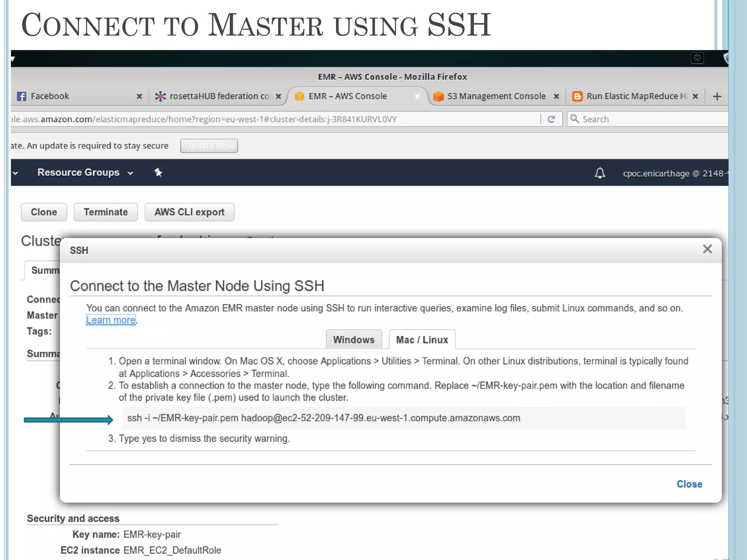Image resolution: width=747 pixels, height=560 pixels.
Task: Open AWS notifications bell
Action: 600,173
